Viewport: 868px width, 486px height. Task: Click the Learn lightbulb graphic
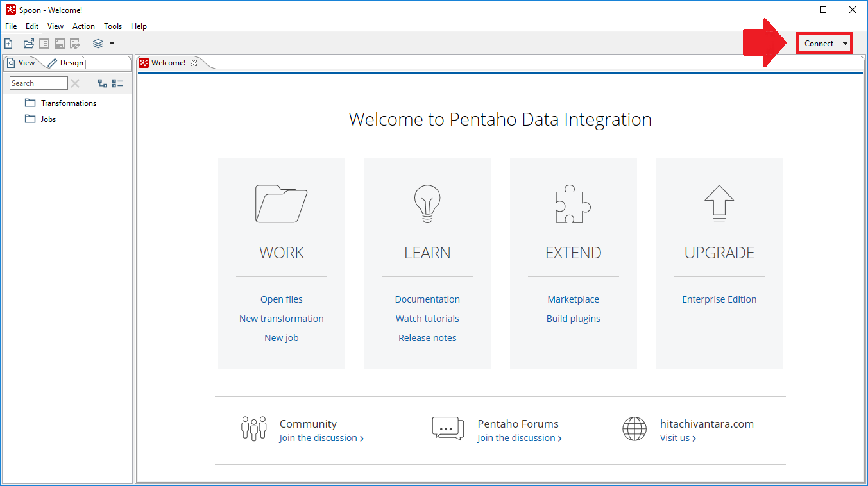[427, 204]
